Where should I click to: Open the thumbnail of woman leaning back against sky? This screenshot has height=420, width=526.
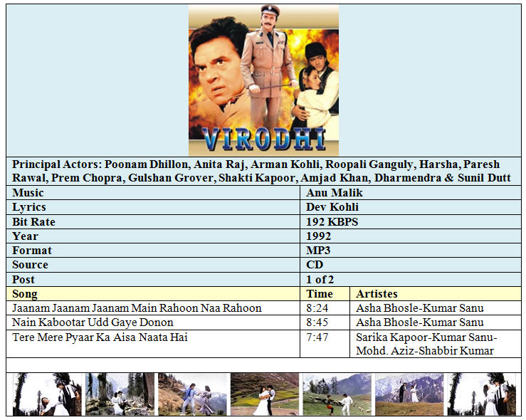coord(47,394)
